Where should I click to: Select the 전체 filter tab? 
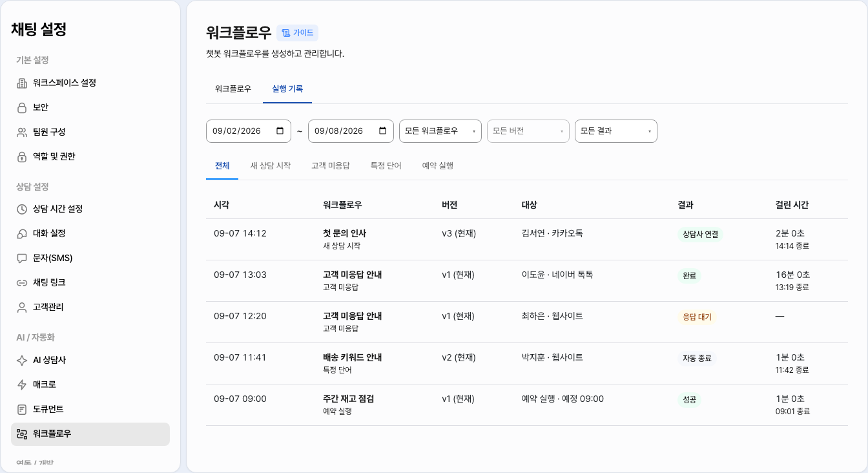(x=222, y=166)
